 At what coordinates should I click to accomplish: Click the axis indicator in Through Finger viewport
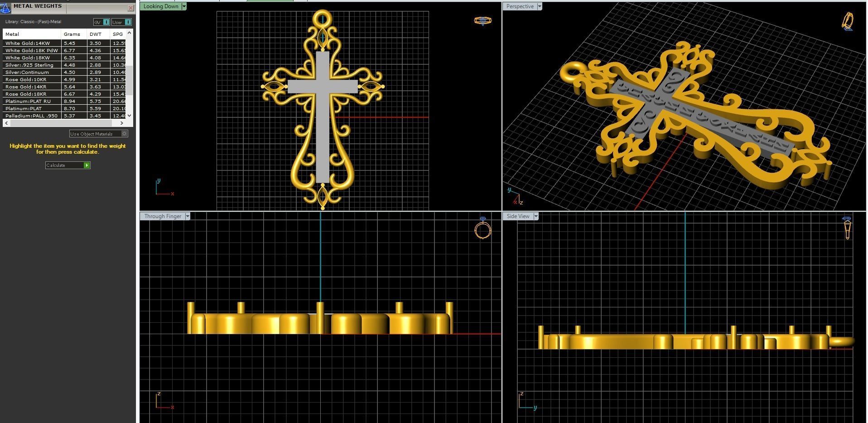(x=164, y=401)
